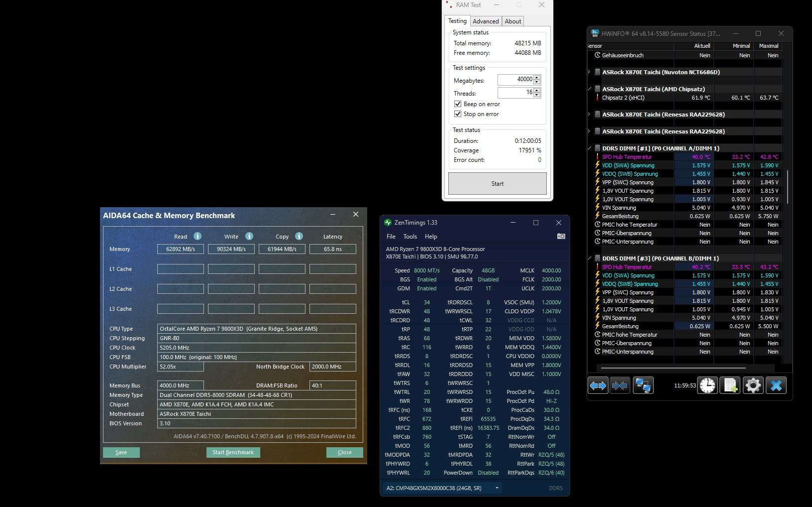Decrease Threads with the down arrow
The height and width of the screenshot is (507, 812).
point(537,95)
